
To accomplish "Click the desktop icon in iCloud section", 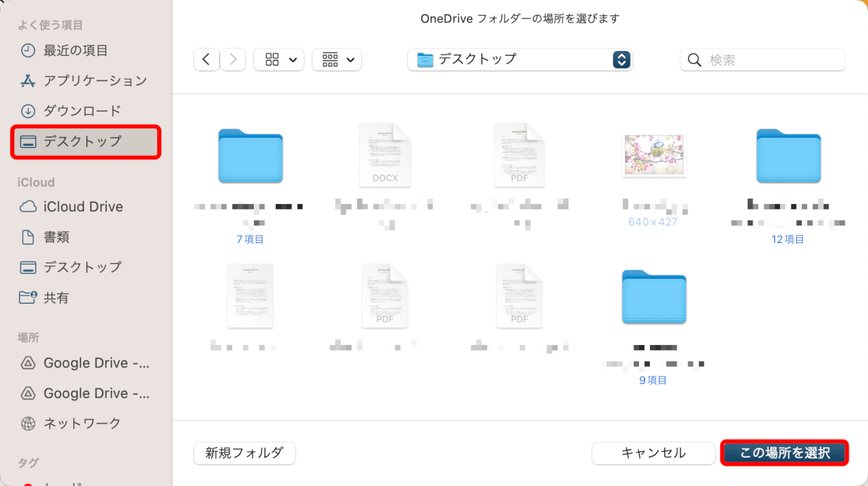I will [28, 267].
